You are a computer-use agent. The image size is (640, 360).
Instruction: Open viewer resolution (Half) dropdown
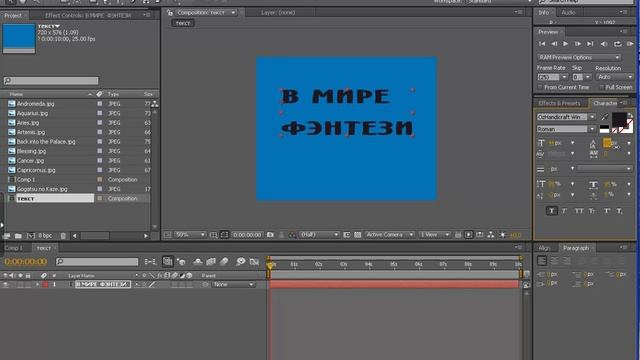(x=319, y=235)
